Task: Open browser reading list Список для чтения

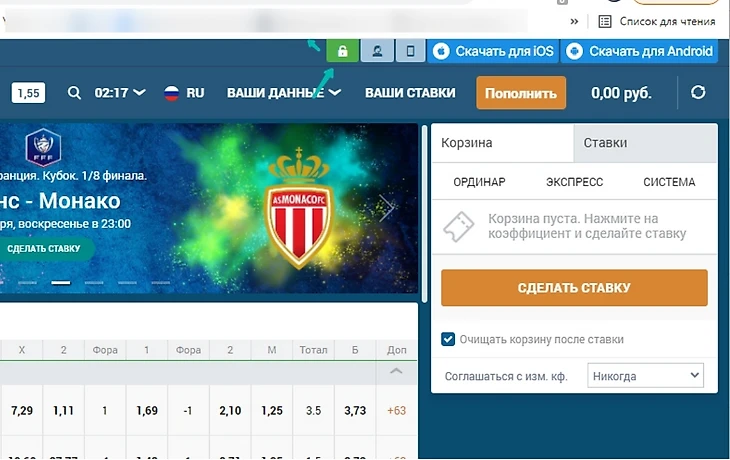Action: (657, 21)
